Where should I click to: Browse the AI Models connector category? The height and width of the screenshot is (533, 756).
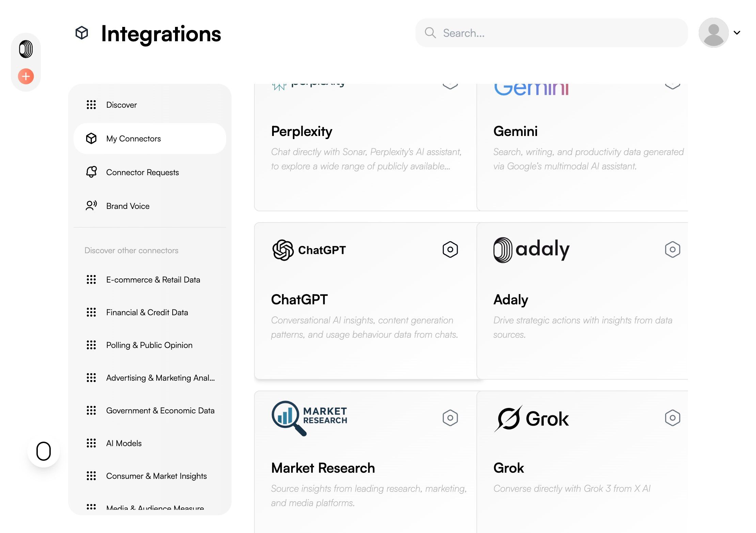(x=124, y=443)
